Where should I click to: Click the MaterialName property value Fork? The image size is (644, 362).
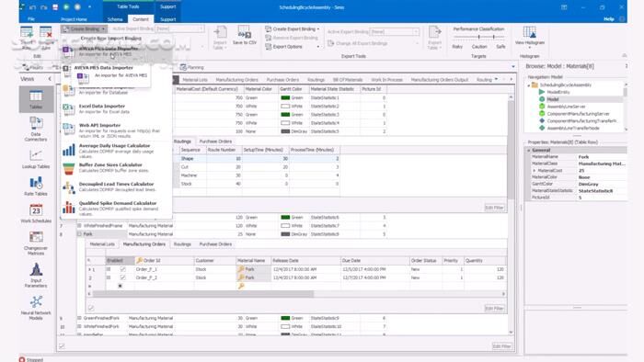point(583,157)
